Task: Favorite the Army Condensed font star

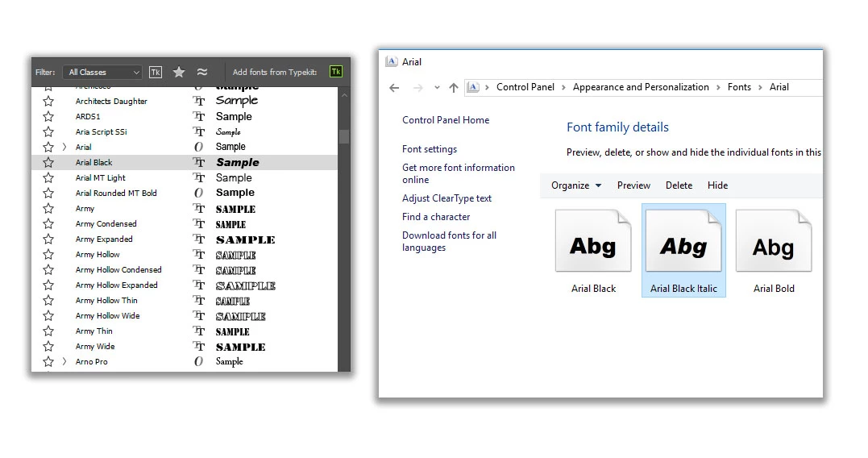Action: point(48,223)
